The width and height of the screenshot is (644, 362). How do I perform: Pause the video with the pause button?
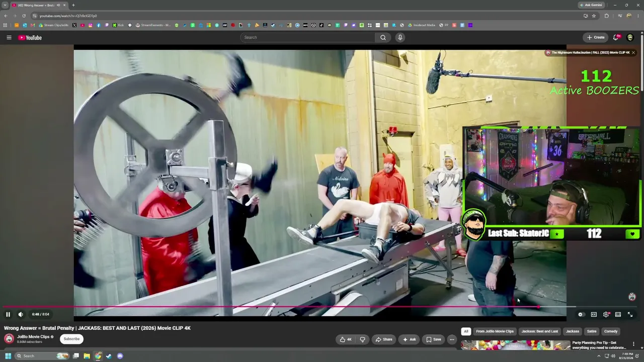coord(8,314)
